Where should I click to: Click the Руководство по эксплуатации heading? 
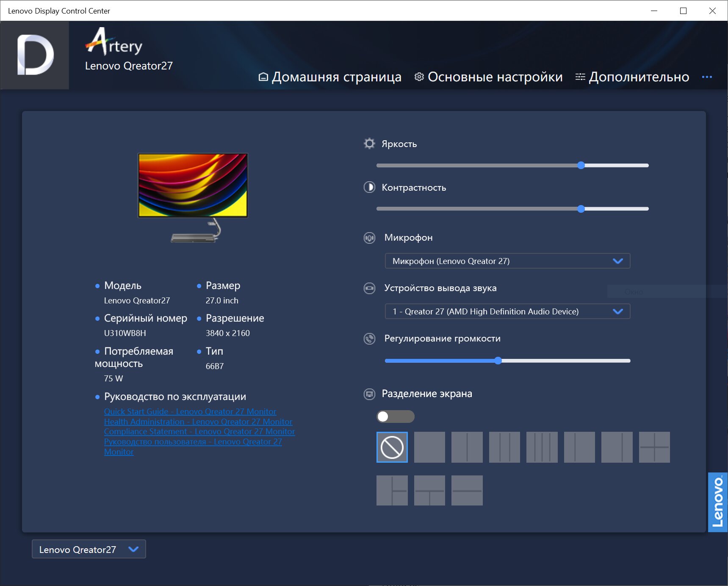coord(175,397)
